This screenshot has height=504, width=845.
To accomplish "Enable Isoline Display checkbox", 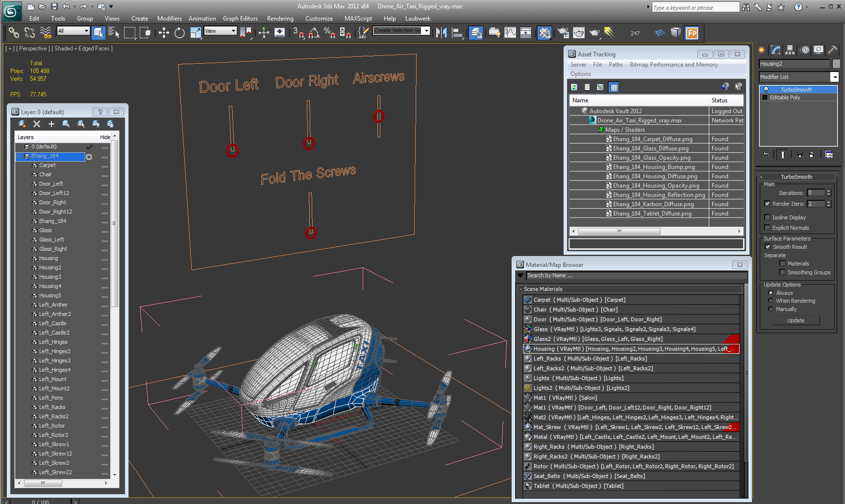I will coord(767,217).
